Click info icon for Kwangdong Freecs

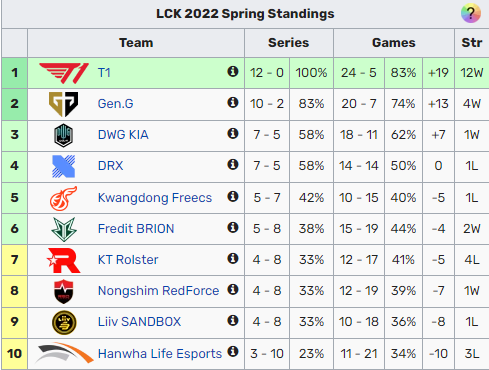[233, 196]
